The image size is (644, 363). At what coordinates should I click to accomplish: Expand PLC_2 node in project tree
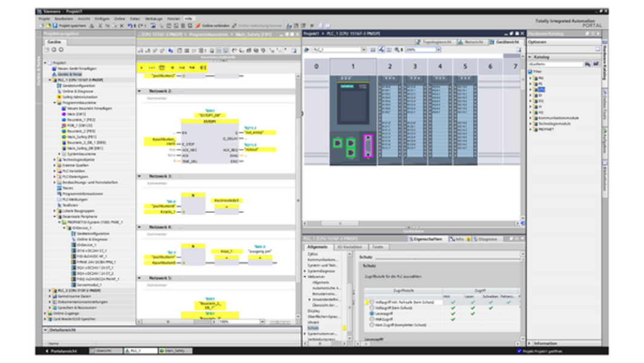coord(50,290)
